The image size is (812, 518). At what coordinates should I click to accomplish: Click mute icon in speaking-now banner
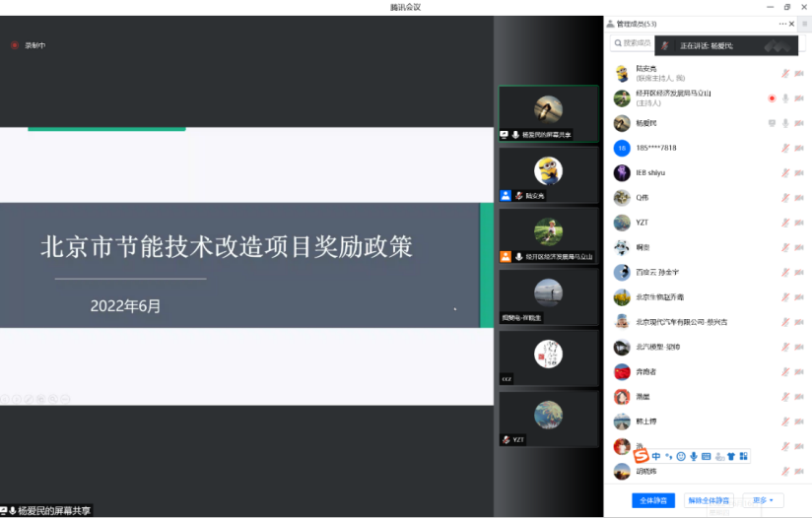tap(665, 46)
